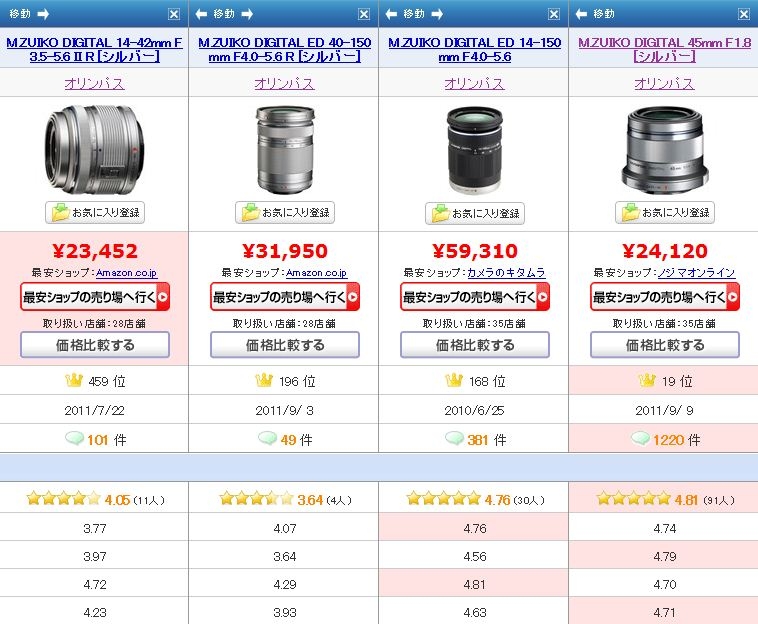Close the 14-42mm lens column
Screen dimensions: 758x624
tap(174, 14)
